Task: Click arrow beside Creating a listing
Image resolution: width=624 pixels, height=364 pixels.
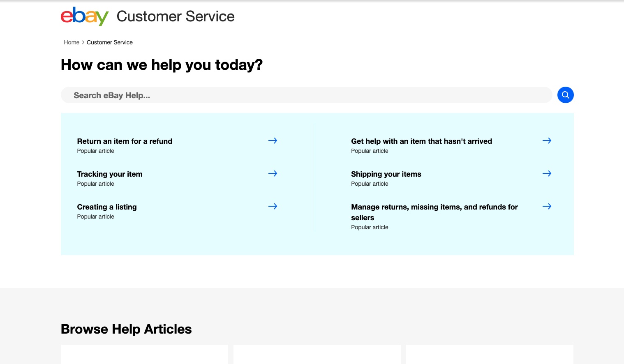Action: click(x=273, y=206)
